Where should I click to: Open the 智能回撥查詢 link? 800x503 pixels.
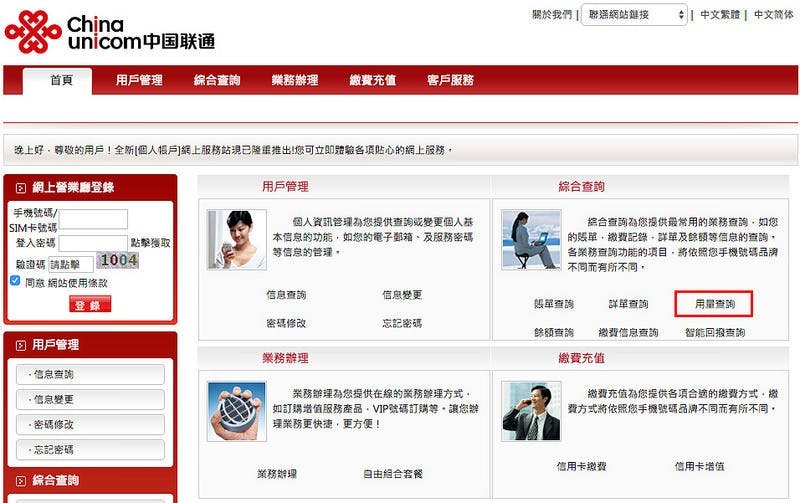coord(715,333)
